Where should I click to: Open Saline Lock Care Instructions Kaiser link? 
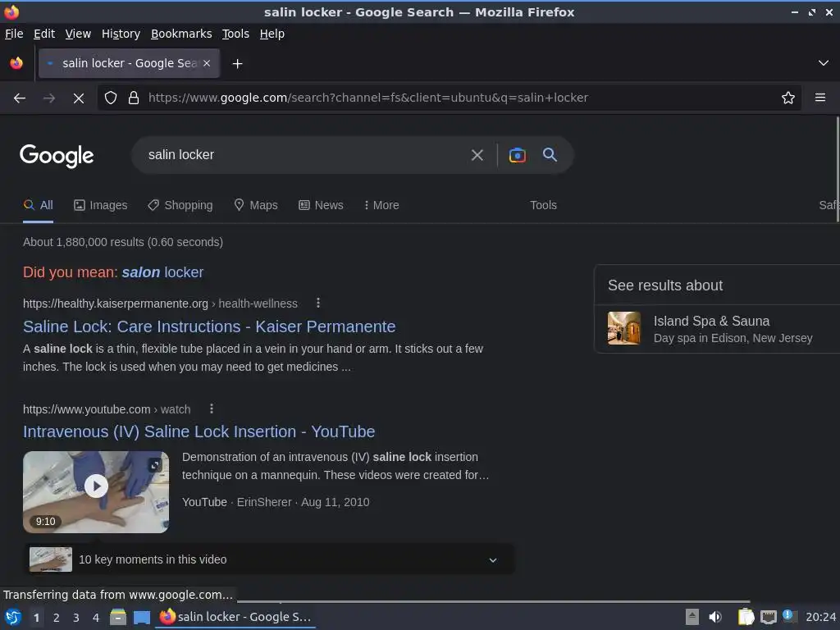[209, 326]
